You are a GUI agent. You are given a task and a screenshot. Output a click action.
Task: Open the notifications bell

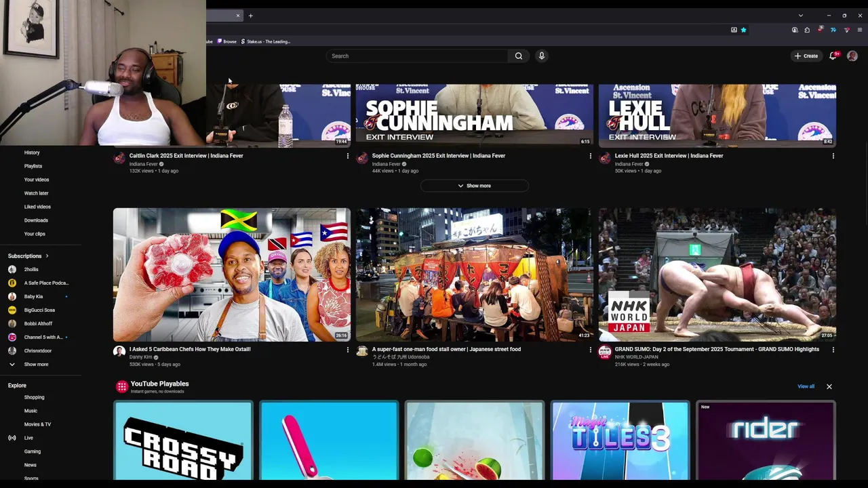click(833, 56)
